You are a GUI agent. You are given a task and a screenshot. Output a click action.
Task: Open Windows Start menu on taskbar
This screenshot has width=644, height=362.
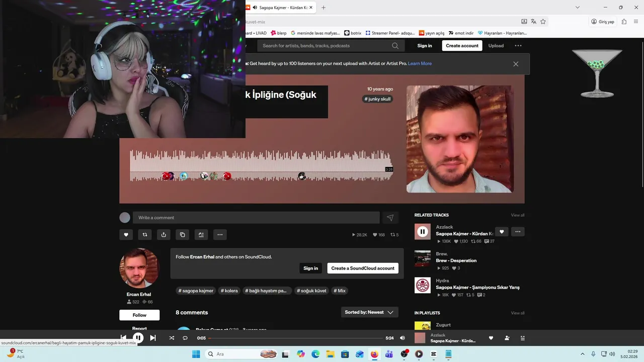196,354
